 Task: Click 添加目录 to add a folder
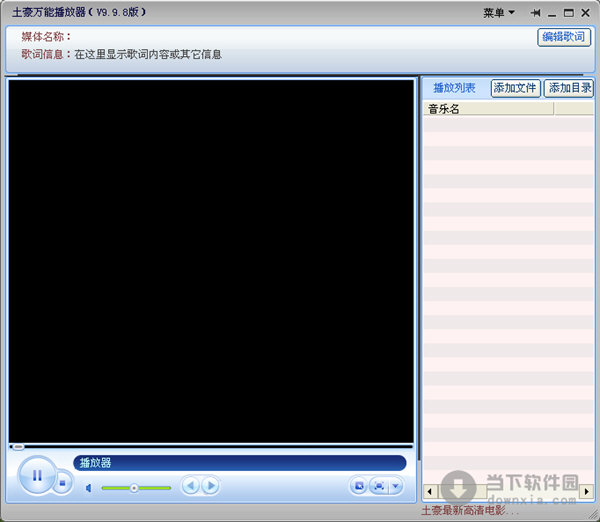pos(568,88)
